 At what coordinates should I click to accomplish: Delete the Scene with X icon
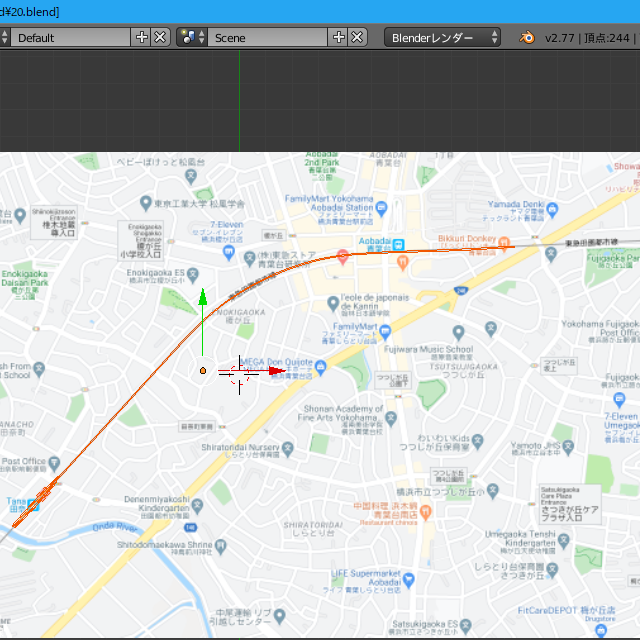pyautogui.click(x=358, y=38)
